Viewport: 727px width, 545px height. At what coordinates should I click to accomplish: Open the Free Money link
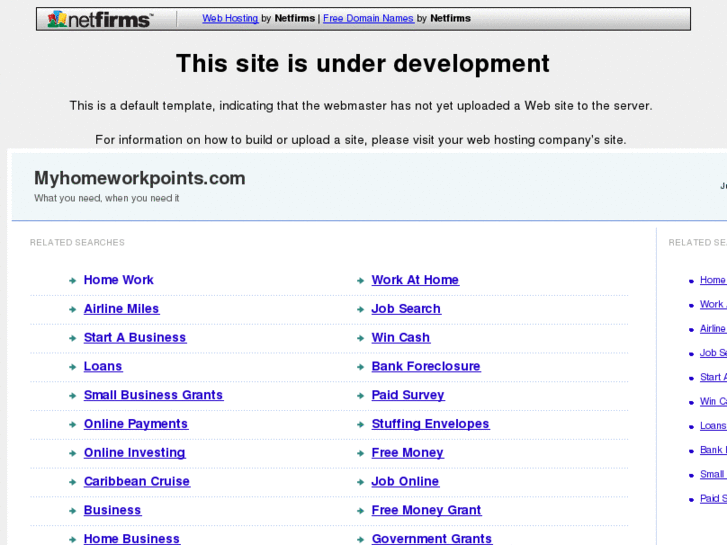click(x=408, y=452)
